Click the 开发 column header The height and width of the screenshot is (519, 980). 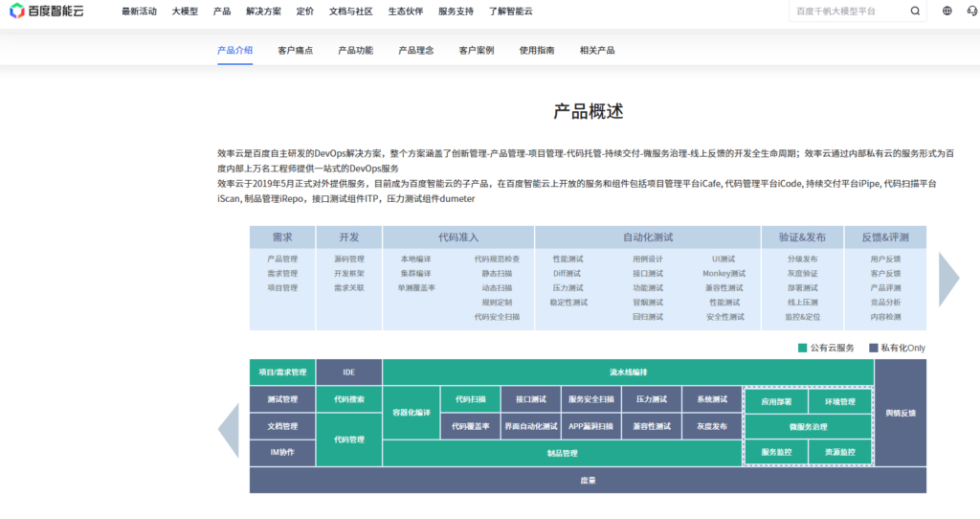348,237
